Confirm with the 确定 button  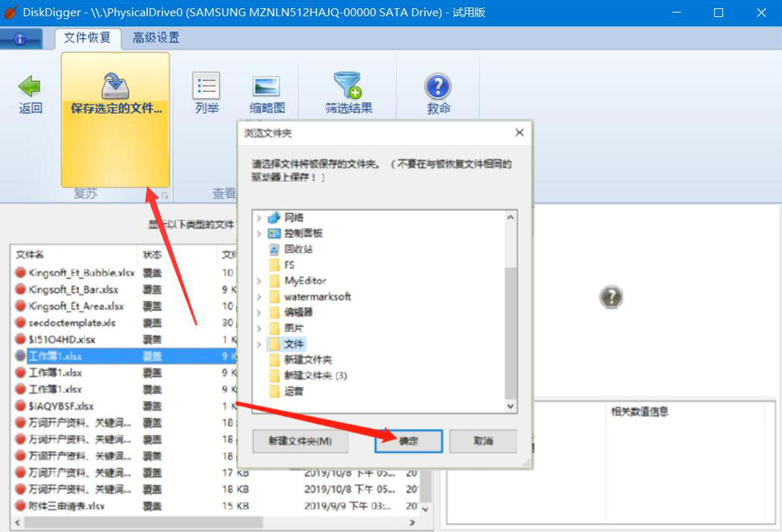[408, 441]
